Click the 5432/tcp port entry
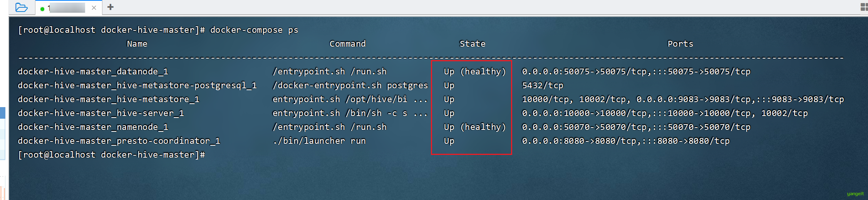This screenshot has width=868, height=200. (x=542, y=86)
